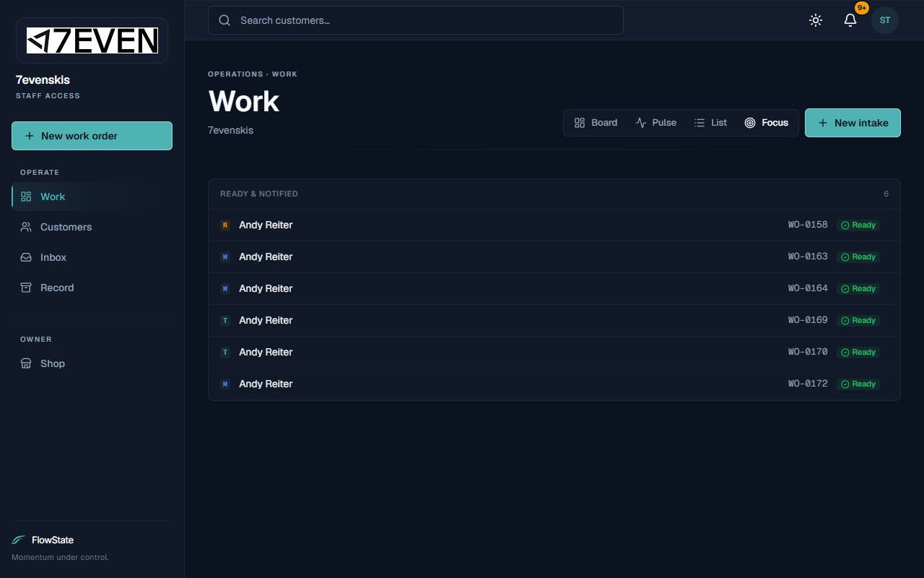Click work order number WO-0158

click(808, 225)
